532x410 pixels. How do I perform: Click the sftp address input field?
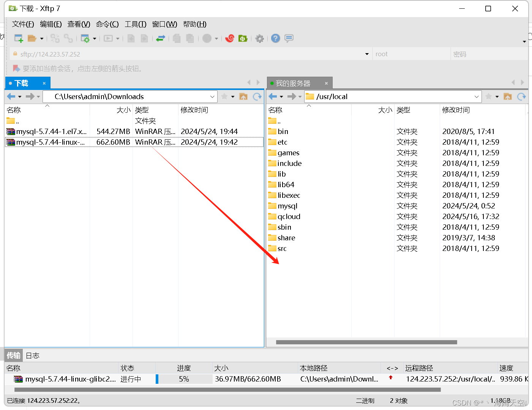coord(190,54)
